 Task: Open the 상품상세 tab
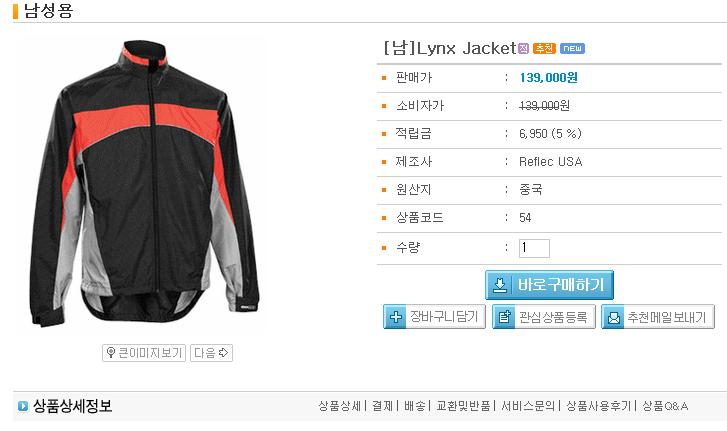coord(339,406)
